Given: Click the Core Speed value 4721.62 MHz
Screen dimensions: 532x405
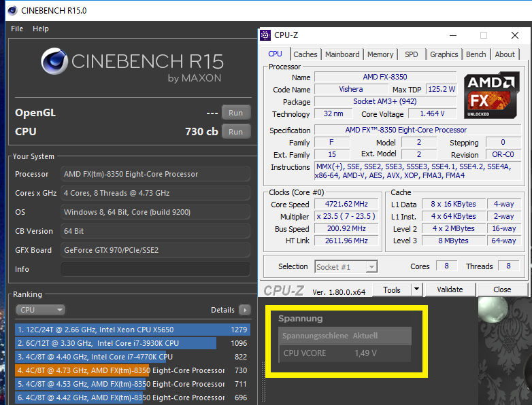Looking at the screenshot, I should pos(346,204).
